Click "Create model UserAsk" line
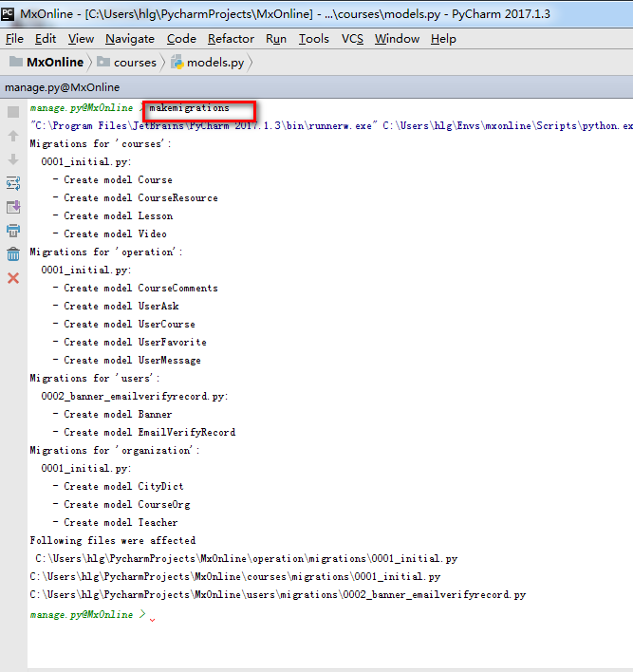Image resolution: width=633 pixels, height=672 pixels. pyautogui.click(x=116, y=306)
